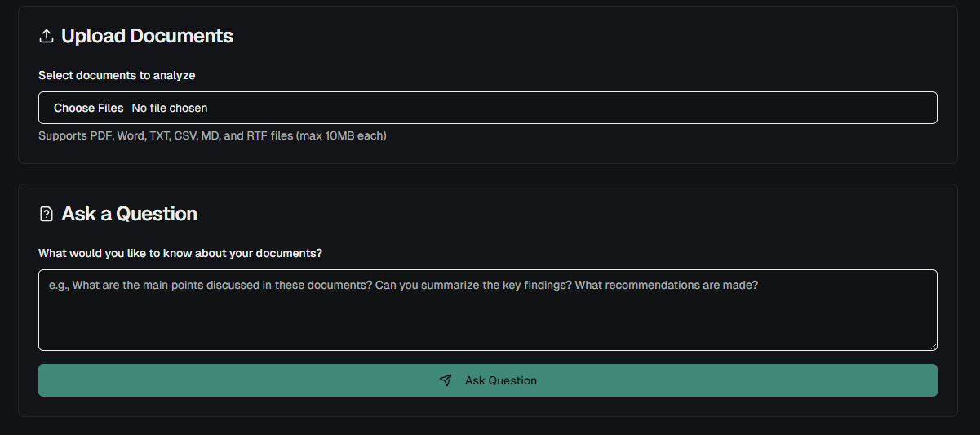Click the "Ask a Question" heading
Image resolution: width=980 pixels, height=435 pixels.
coord(129,214)
